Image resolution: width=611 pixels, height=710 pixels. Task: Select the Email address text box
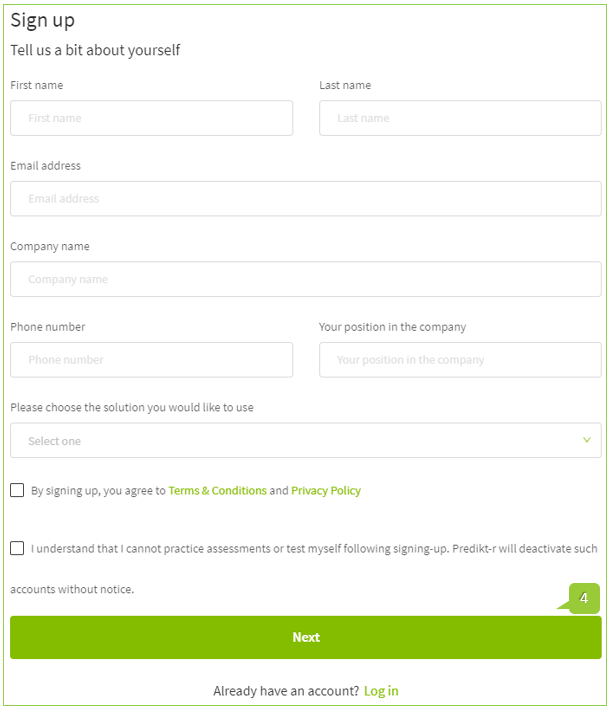tap(306, 199)
